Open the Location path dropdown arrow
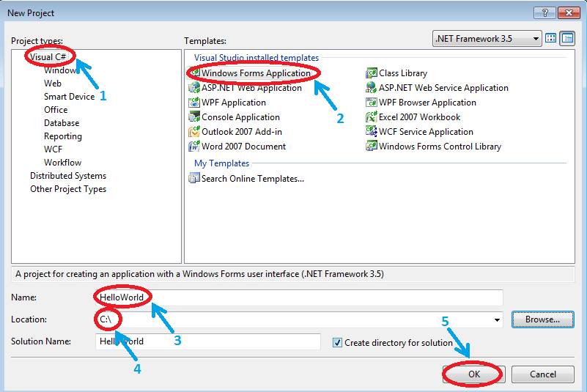587x392 pixels. coord(497,319)
